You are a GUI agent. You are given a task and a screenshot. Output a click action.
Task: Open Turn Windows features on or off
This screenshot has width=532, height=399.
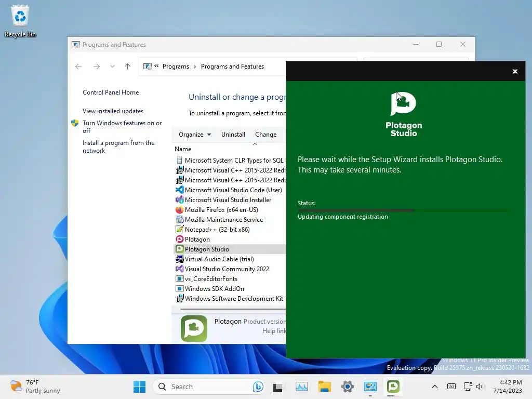pos(122,127)
